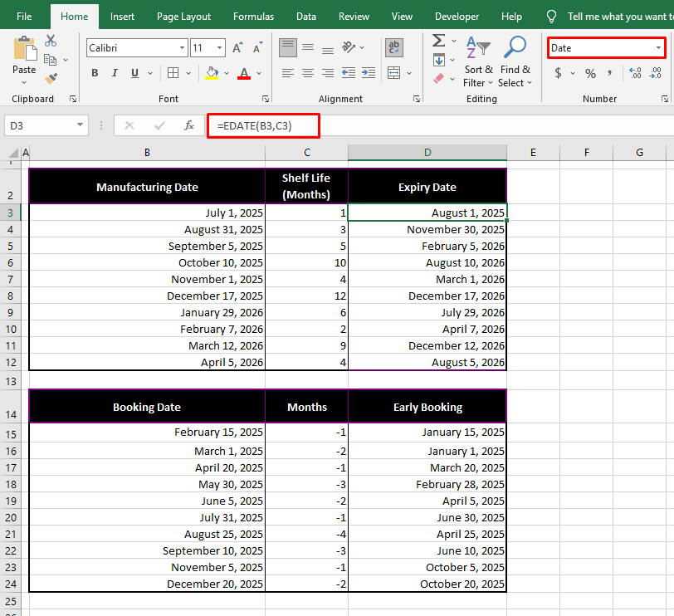Screen dimensions: 674x616
Task: Click the AutoSum button
Action: 437,40
